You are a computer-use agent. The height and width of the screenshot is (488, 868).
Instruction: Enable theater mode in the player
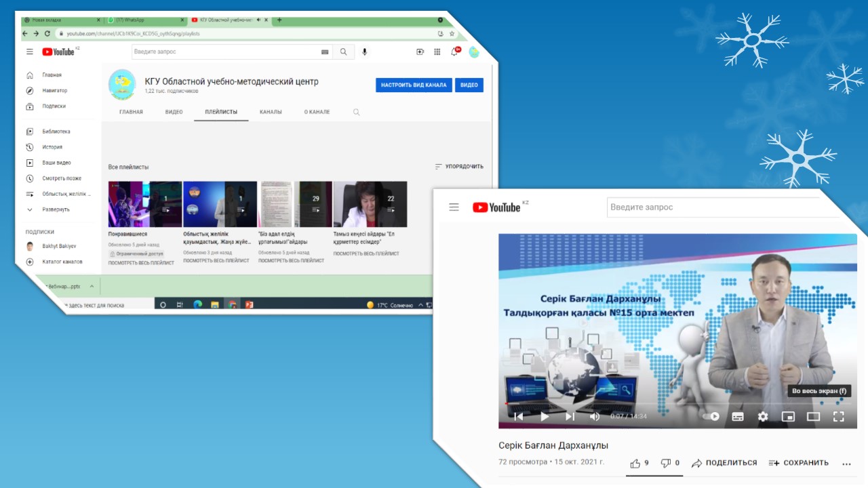813,416
